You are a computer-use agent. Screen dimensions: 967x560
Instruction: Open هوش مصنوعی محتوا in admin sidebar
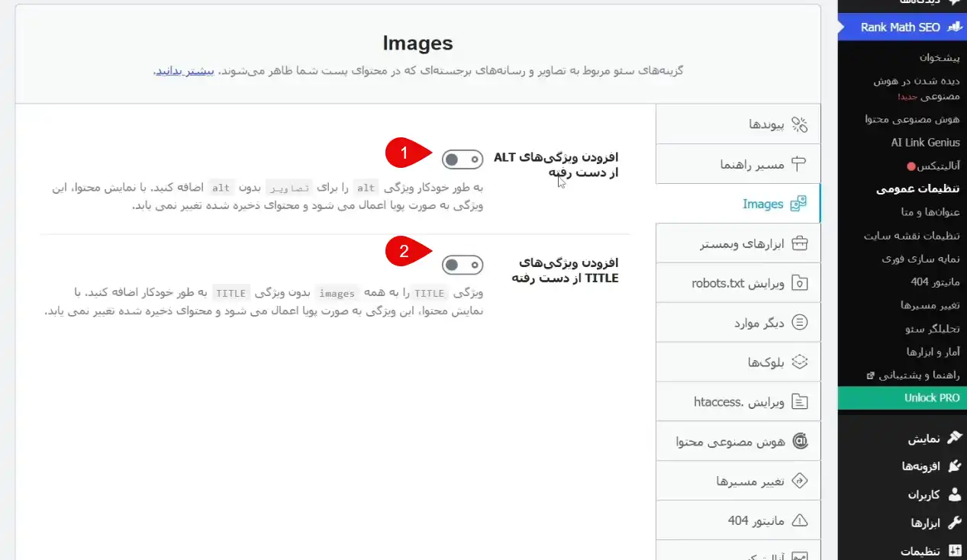tap(913, 120)
